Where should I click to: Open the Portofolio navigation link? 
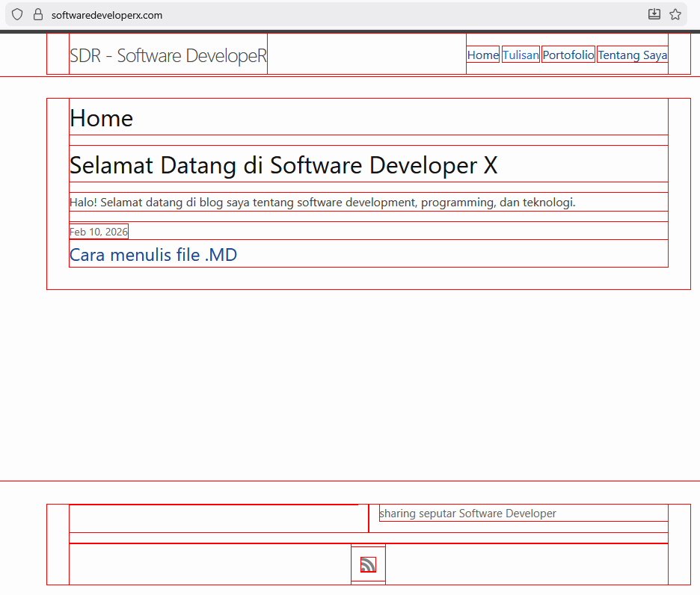(x=568, y=55)
